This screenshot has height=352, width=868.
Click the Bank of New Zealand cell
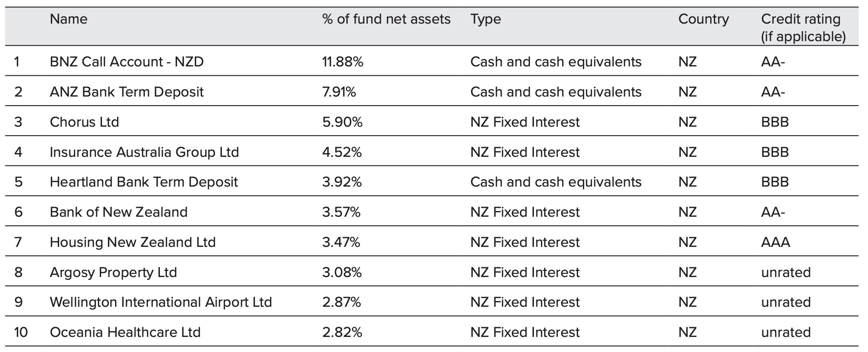pyautogui.click(x=118, y=212)
